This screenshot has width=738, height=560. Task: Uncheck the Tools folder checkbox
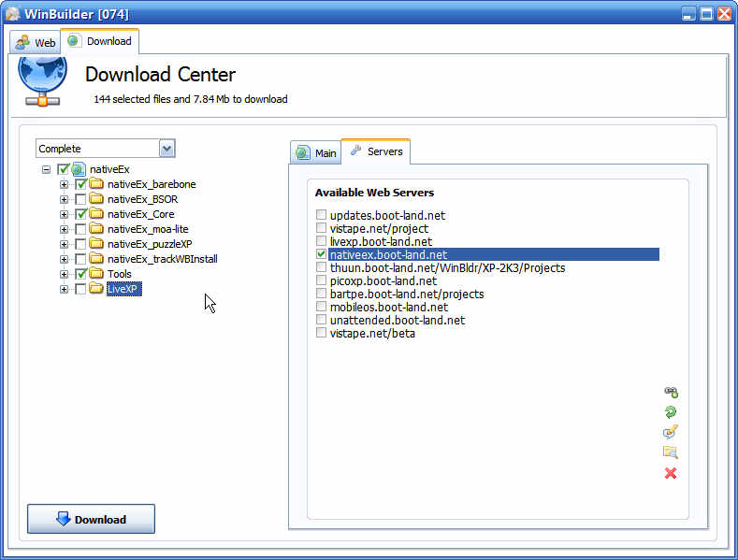tap(81, 274)
